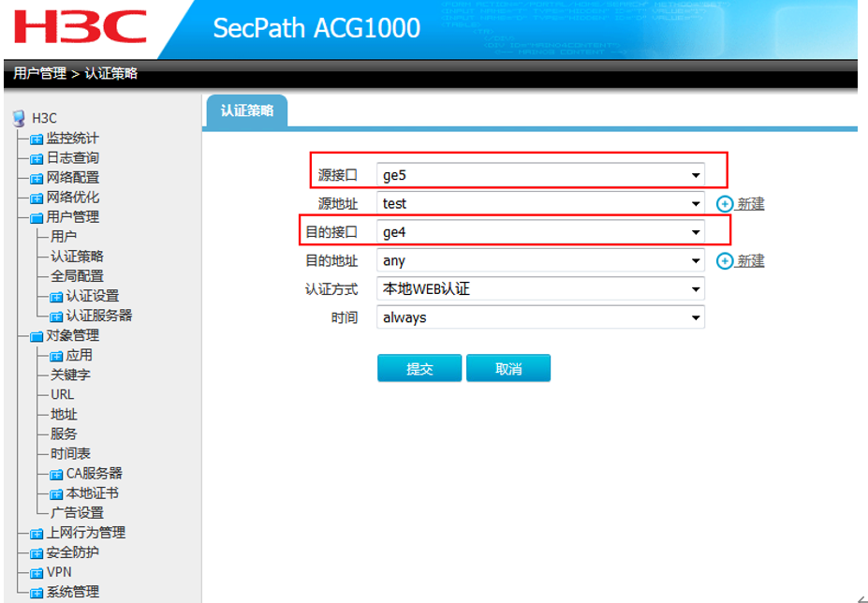Open the 时间 dropdown showing always

(x=540, y=317)
